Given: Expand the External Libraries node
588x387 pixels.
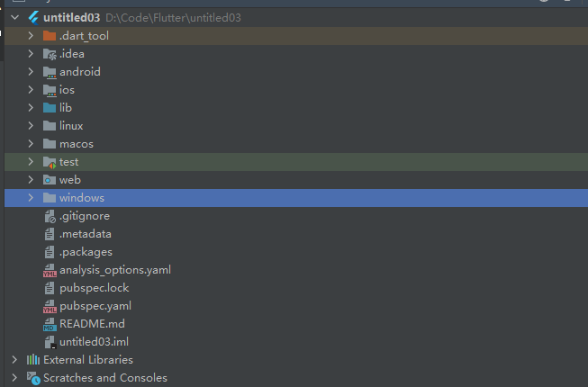Looking at the screenshot, I should (14, 360).
